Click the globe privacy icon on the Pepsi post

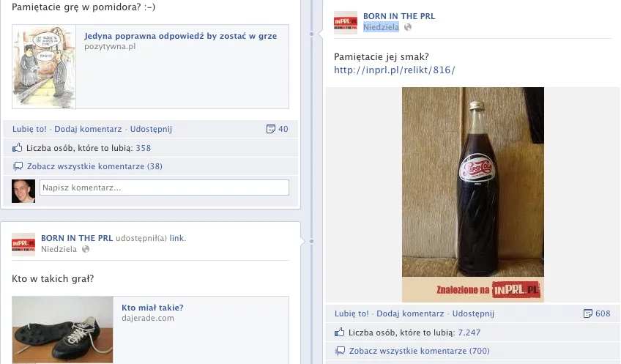(408, 27)
